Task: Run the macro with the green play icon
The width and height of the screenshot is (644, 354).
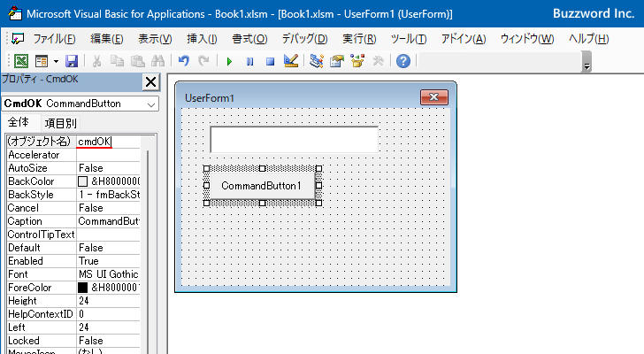Action: click(x=229, y=61)
